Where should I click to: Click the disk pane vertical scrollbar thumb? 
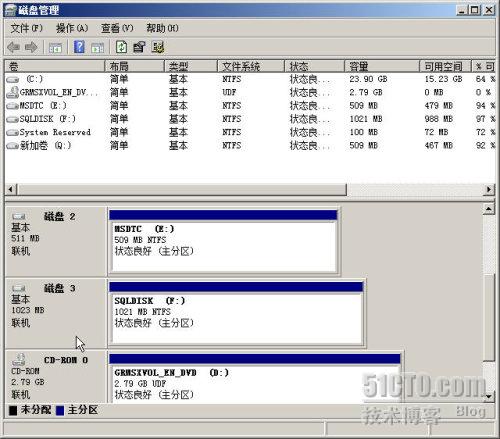(x=489, y=318)
